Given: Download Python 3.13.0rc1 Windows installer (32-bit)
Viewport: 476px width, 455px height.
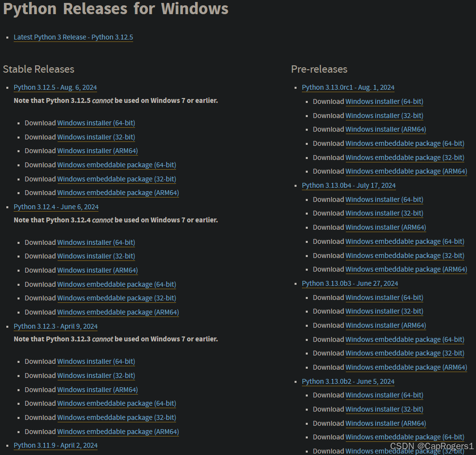Looking at the screenshot, I should coord(384,116).
